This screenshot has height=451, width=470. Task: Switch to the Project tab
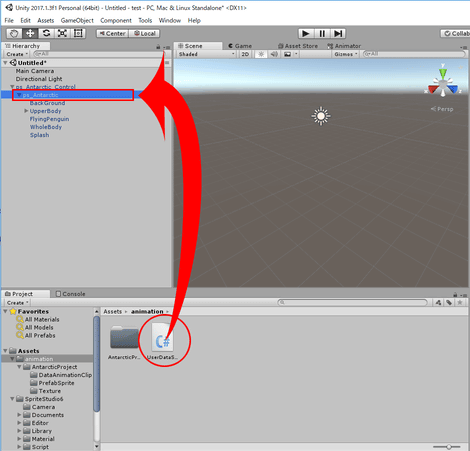(26, 294)
